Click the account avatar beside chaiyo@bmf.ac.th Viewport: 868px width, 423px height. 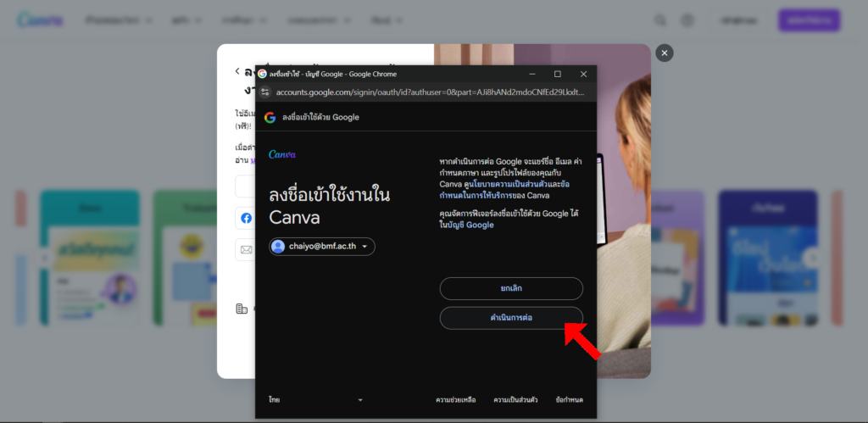278,247
